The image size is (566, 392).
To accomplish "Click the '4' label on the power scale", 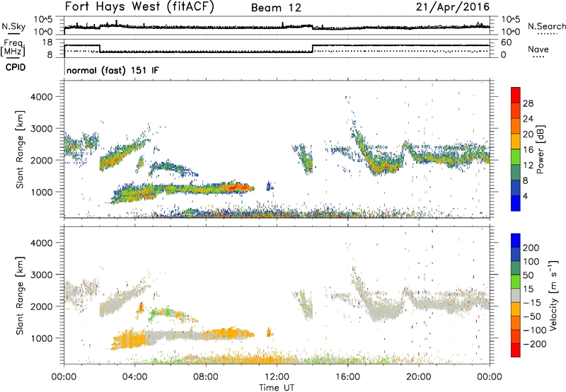I will coord(525,196).
